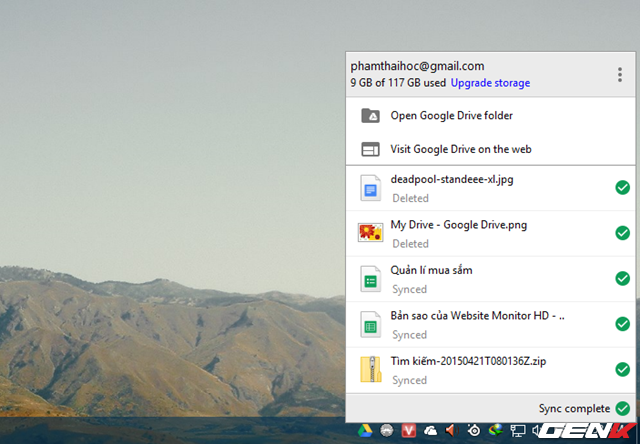
Task: Click the deadpool-standeee-xl.jpg file icon
Action: pos(370,188)
